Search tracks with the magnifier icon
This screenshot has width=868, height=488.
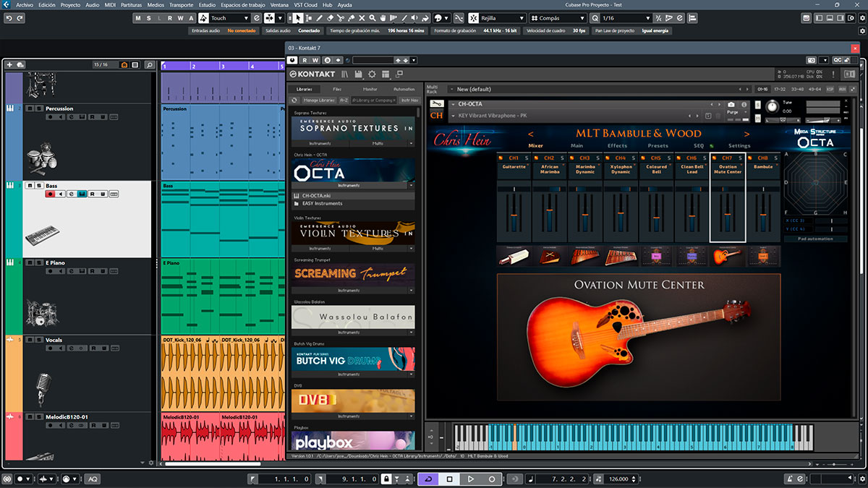(x=149, y=65)
